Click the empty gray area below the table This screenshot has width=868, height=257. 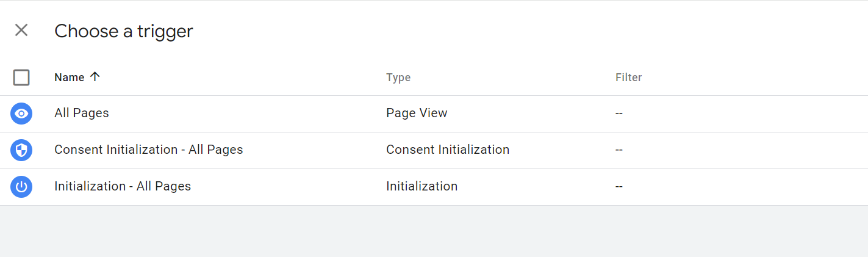pos(434,231)
